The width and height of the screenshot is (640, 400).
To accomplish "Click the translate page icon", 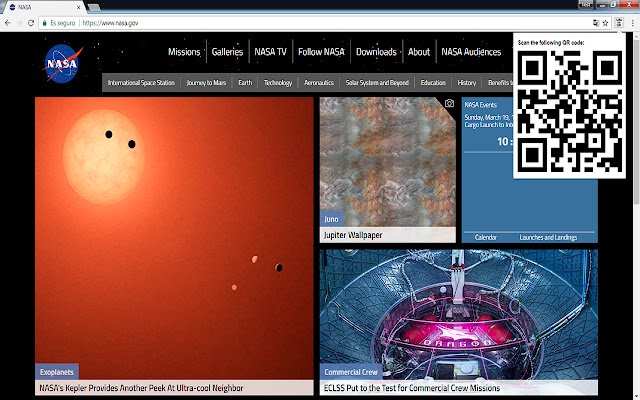I will pyautogui.click(x=596, y=23).
